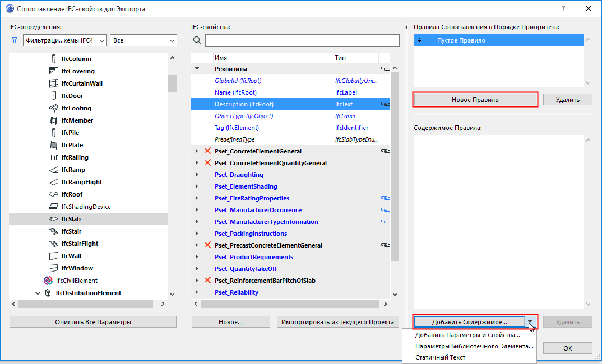This screenshot has height=364, width=602.
Task: Choose 'Статичный Текст' menu item
Action: pyautogui.click(x=441, y=357)
